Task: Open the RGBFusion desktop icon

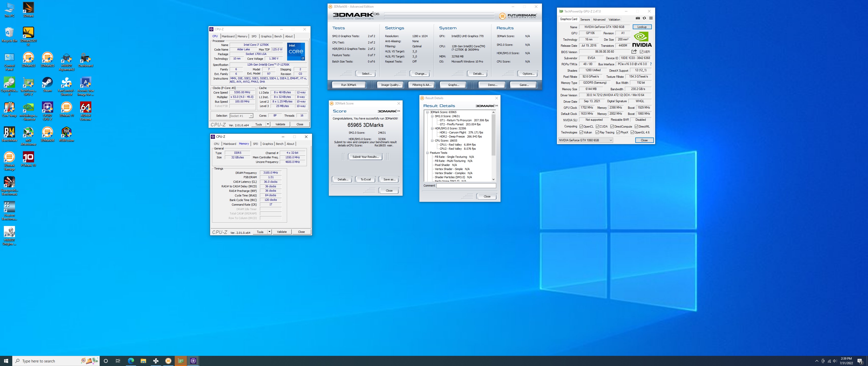Action: tap(66, 135)
